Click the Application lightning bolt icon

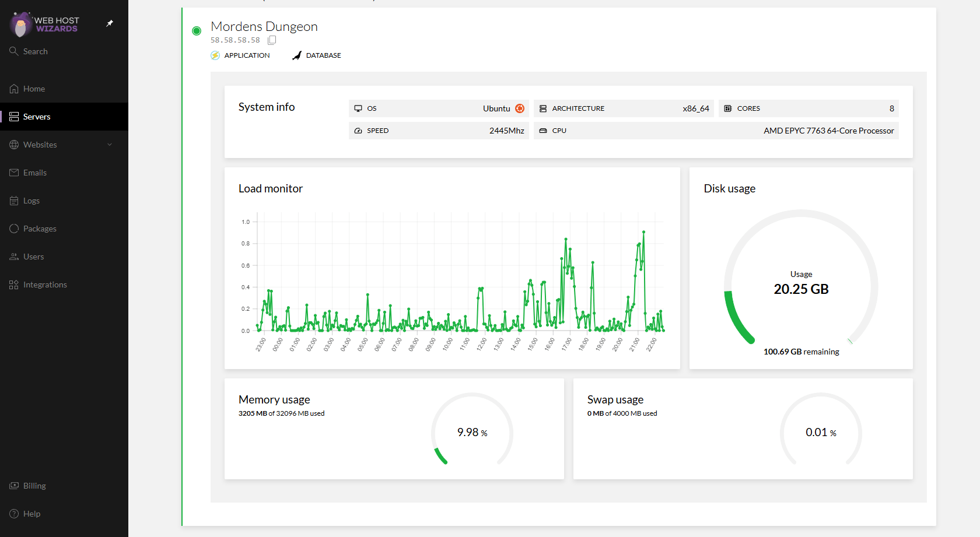pyautogui.click(x=215, y=55)
